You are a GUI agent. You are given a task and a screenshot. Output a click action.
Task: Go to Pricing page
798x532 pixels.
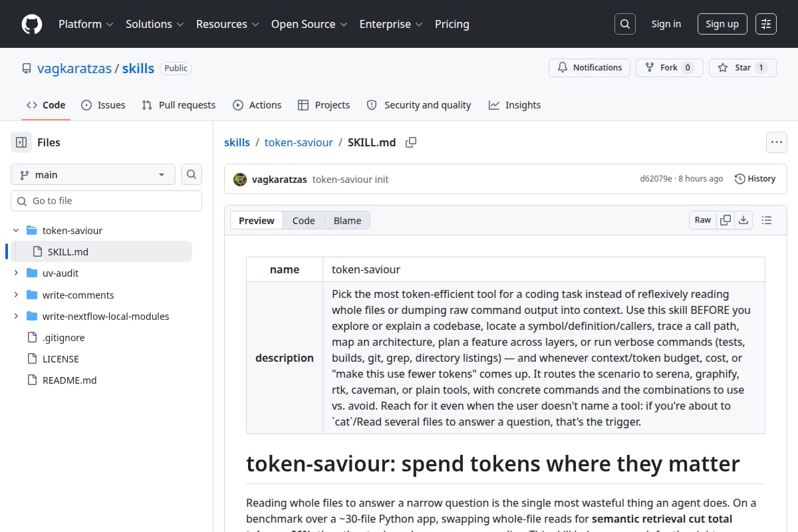[452, 24]
